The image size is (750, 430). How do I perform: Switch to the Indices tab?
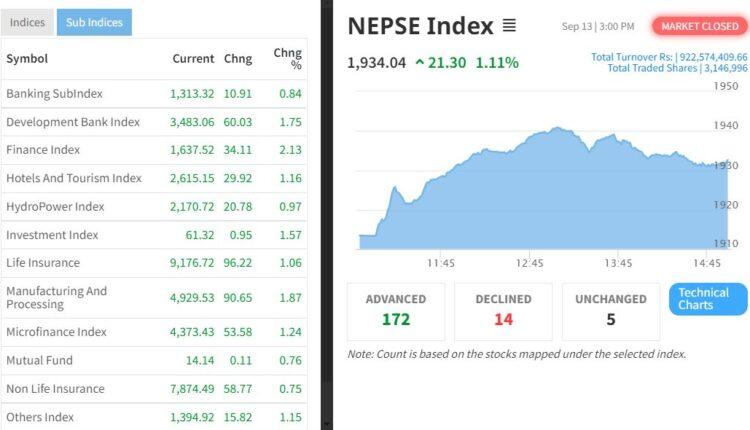coord(28,22)
